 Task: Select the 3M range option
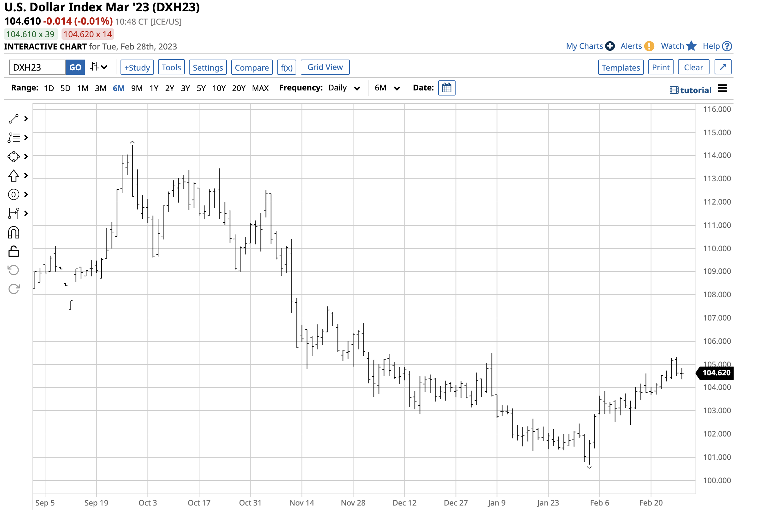(x=100, y=88)
